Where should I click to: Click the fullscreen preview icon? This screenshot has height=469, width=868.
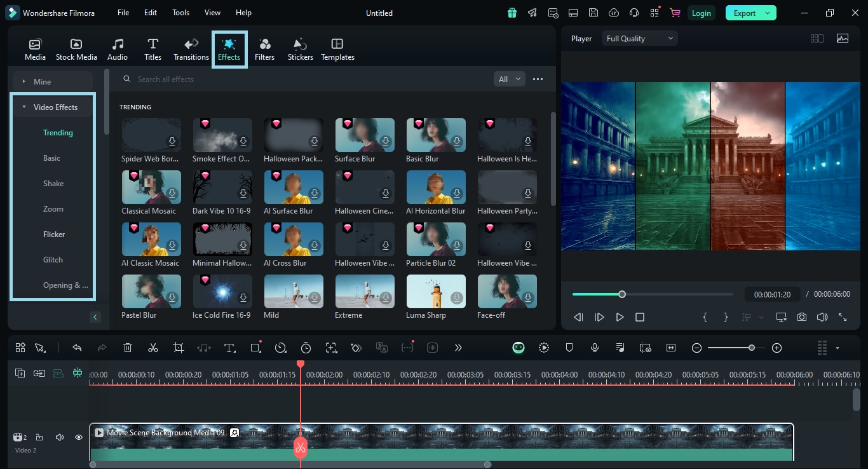point(843,316)
